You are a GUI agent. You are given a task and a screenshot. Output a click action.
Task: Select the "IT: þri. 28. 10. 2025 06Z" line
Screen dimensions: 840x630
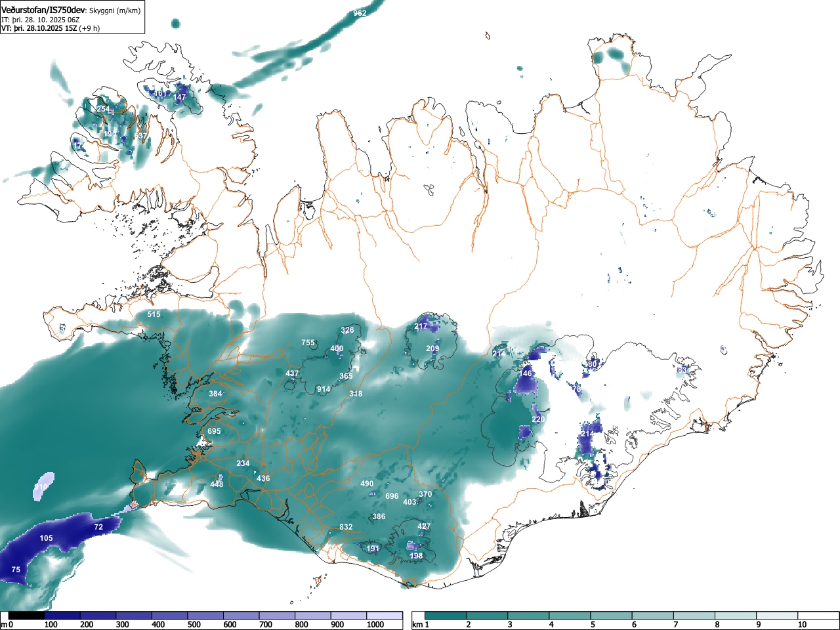click(x=41, y=20)
